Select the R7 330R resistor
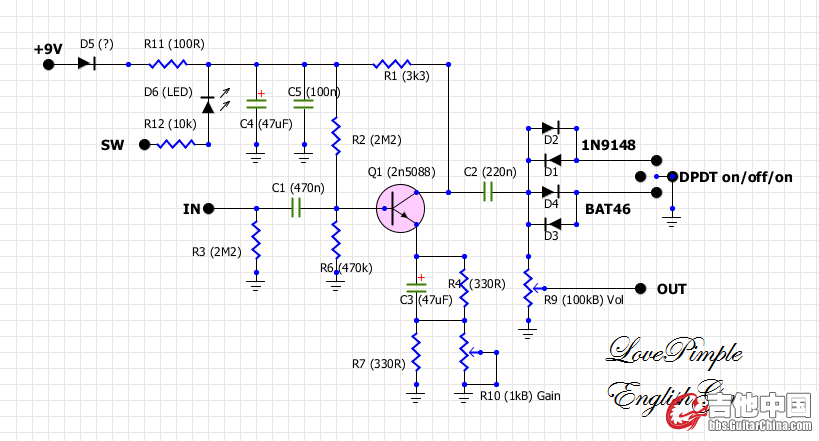Screen dimensions: 819x441 pyautogui.click(x=416, y=353)
